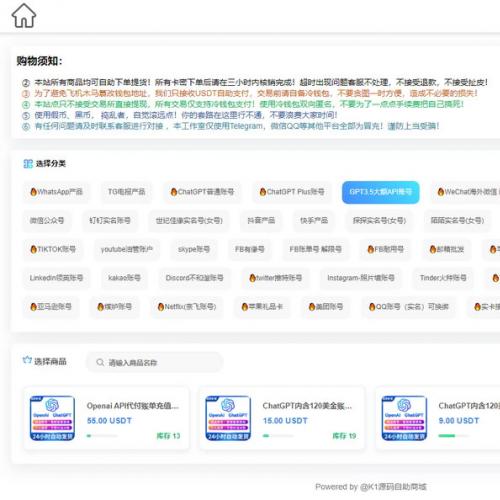The width and height of the screenshot is (500, 500).
Task: Click the blue notice line mentioning Telegram
Action: [231, 126]
